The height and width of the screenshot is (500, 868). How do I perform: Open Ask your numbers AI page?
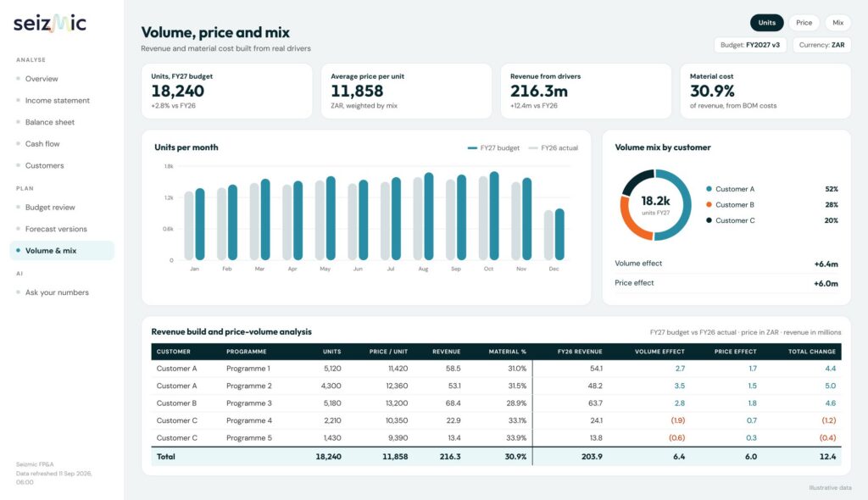[x=57, y=292]
